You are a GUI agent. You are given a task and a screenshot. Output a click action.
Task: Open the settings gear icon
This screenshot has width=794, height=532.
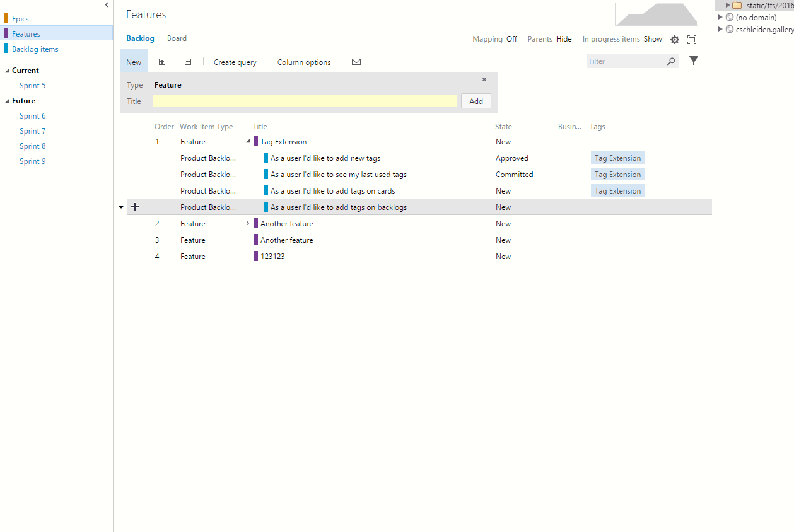(675, 40)
